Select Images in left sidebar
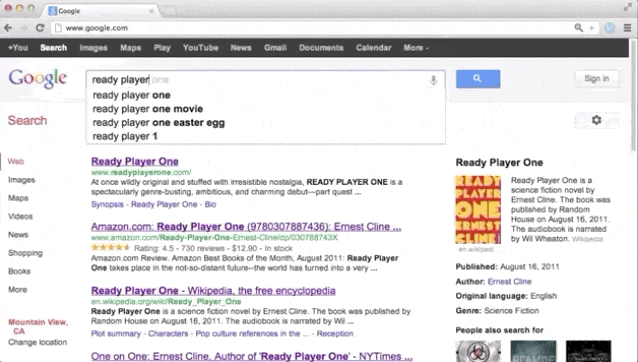638x362 pixels. (22, 180)
